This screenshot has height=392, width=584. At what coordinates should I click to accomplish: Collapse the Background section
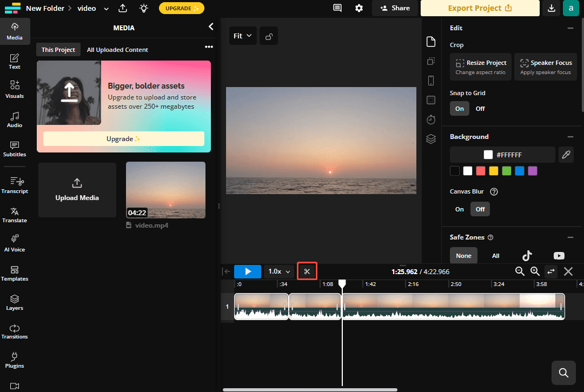[x=570, y=137]
